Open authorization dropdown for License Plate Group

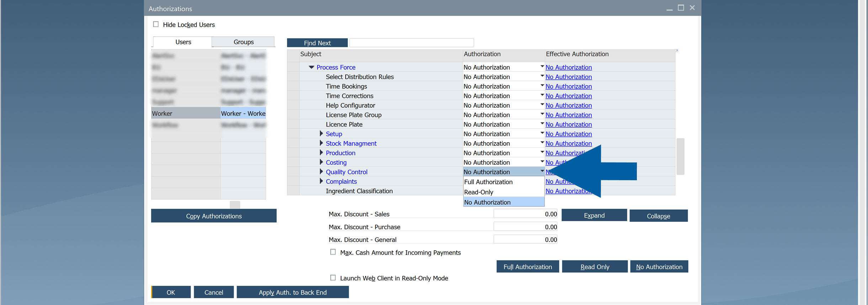pos(542,114)
